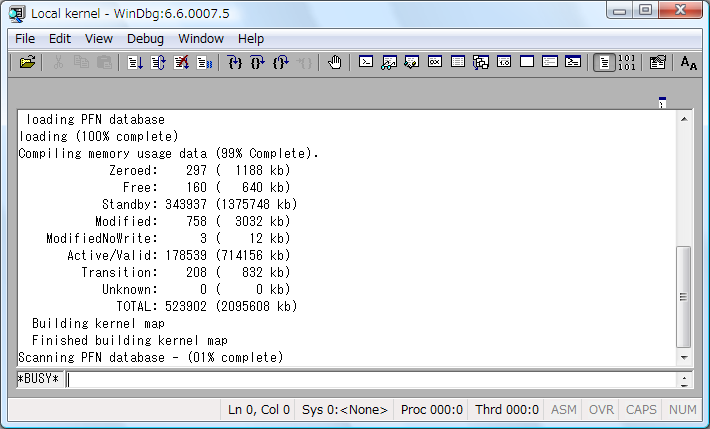Click the Break execution icon
This screenshot has height=429, width=710.
204,62
